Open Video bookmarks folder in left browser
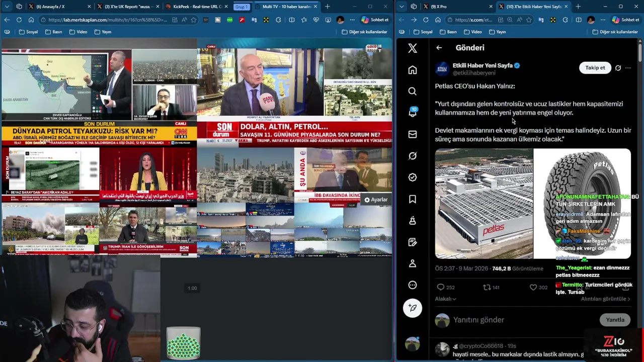The width and height of the screenshot is (644, 362). pyautogui.click(x=78, y=32)
